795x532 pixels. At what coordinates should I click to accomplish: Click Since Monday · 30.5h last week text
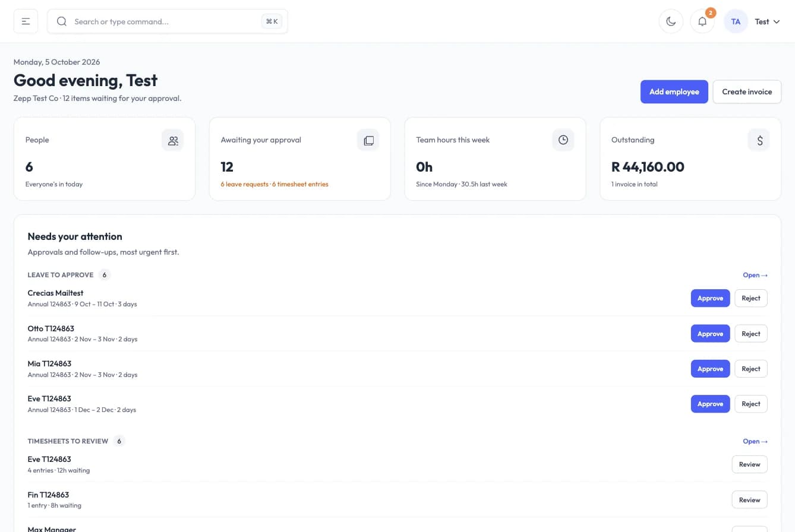click(462, 184)
